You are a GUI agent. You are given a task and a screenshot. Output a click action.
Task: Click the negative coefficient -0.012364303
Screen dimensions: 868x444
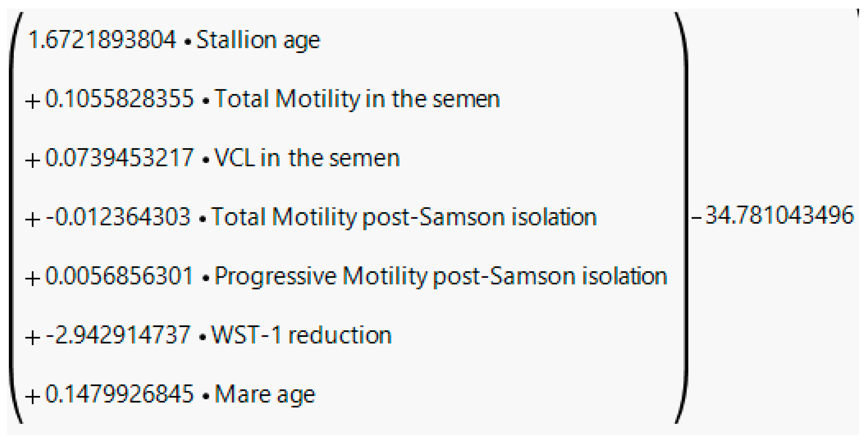pyautogui.click(x=118, y=217)
